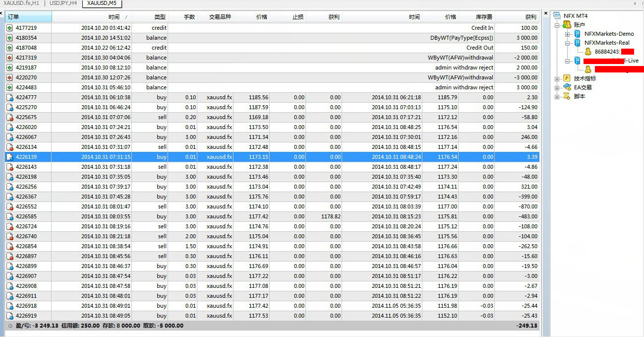Expand the NFXMarkets-Demo node
Image resolution: width=644 pixels, height=337 pixels.
(x=568, y=34)
